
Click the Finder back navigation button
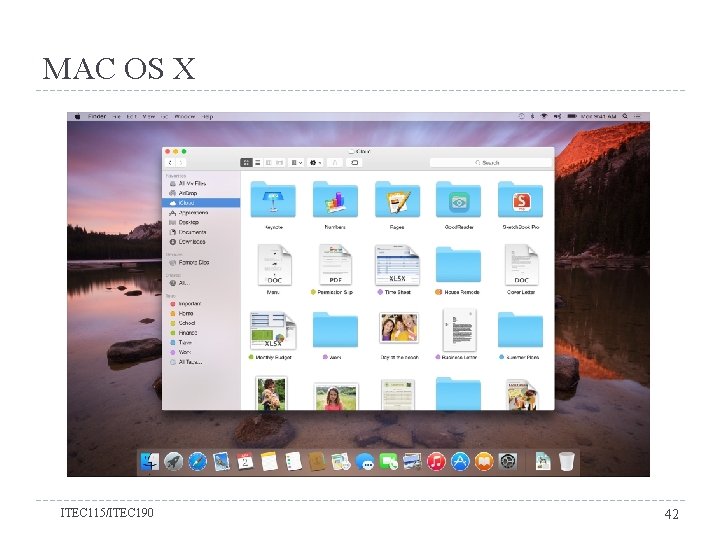pyautogui.click(x=170, y=163)
